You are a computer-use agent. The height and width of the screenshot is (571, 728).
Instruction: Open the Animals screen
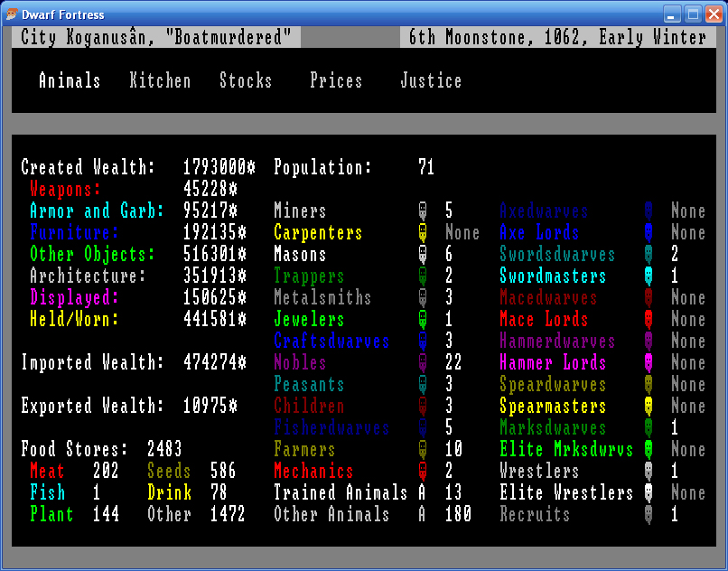click(70, 80)
